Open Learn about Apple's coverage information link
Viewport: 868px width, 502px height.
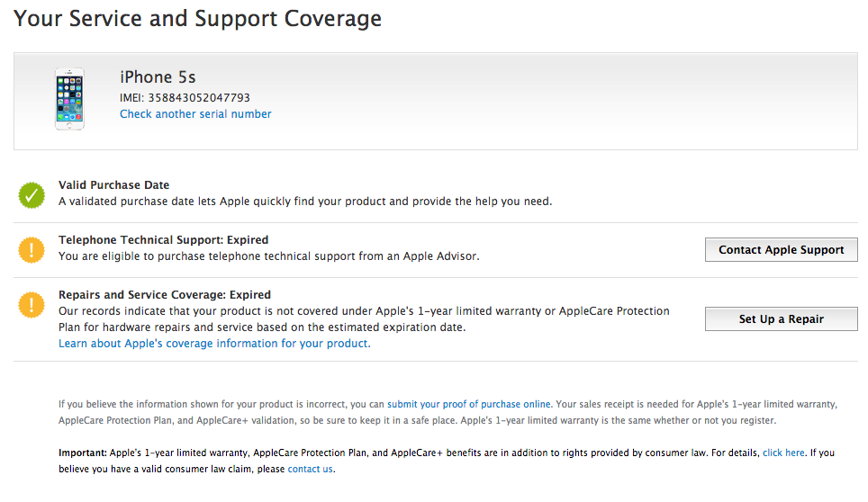coord(214,344)
